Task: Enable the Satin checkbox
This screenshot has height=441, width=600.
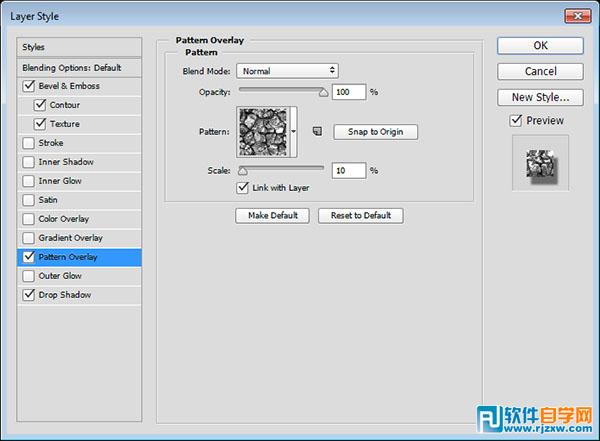Action: [29, 200]
